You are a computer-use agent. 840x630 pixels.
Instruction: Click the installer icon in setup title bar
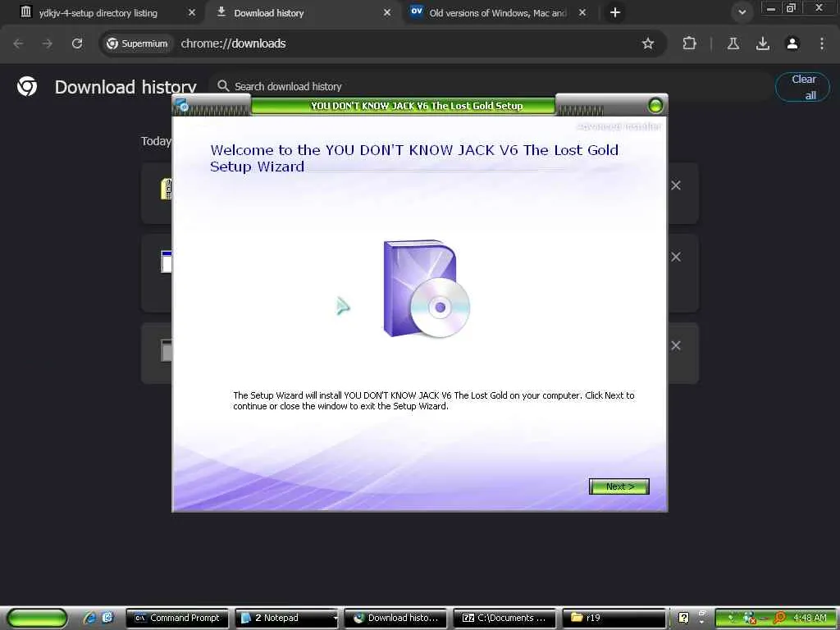pyautogui.click(x=181, y=106)
